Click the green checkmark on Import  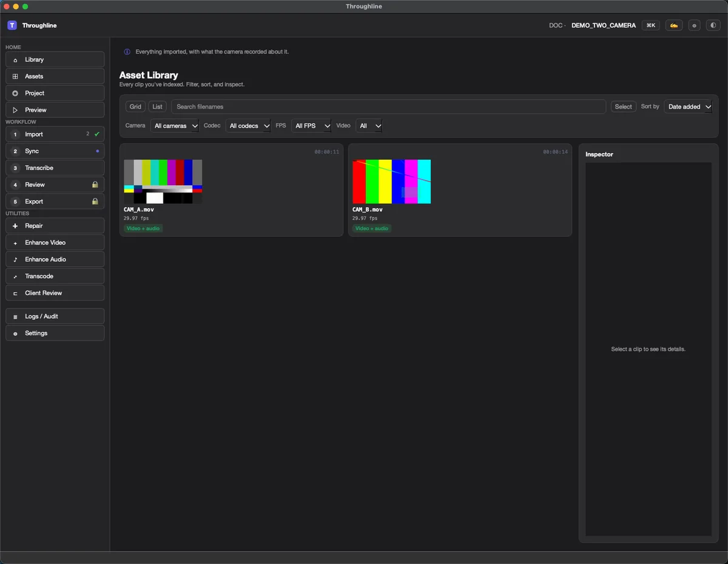(x=97, y=134)
